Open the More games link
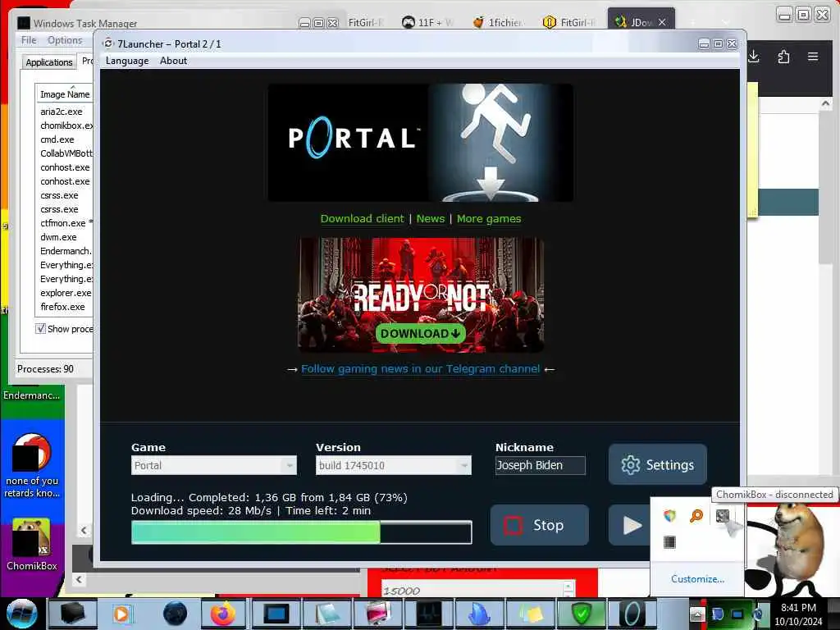840x630 pixels. point(489,218)
